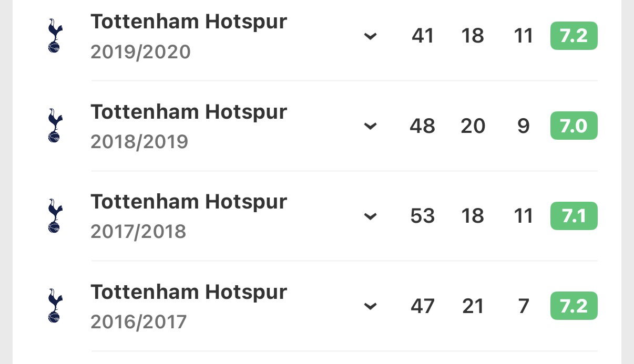Expand the 2016/2017 season row chevron
This screenshot has width=634, height=364.
(x=371, y=306)
